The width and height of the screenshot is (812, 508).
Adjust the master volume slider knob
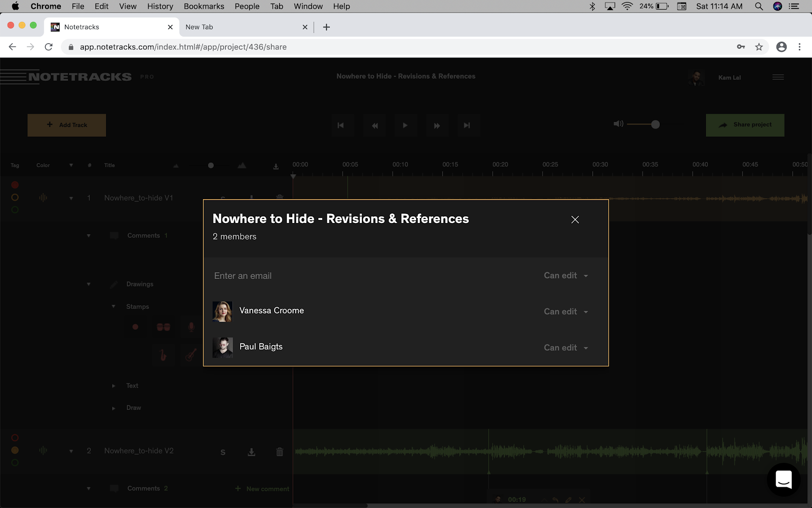(655, 124)
